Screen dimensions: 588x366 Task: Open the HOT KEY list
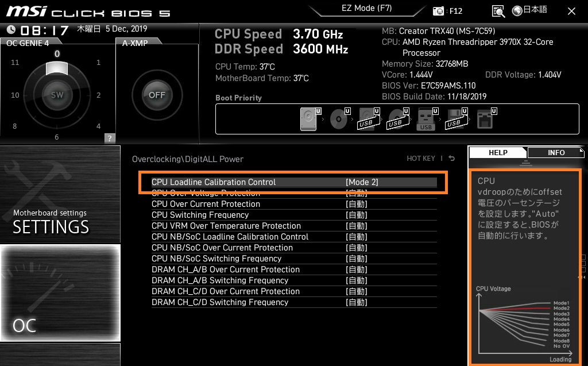[x=421, y=159]
